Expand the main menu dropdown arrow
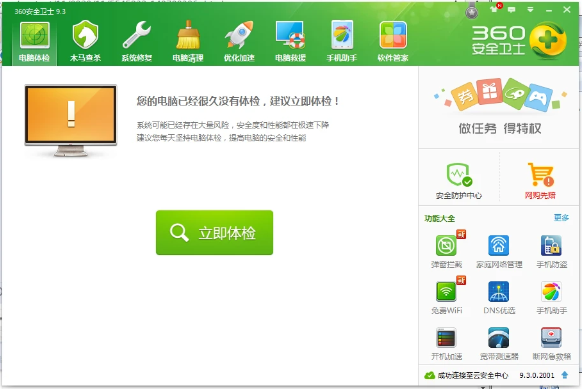The width and height of the screenshot is (582, 389). click(530, 10)
